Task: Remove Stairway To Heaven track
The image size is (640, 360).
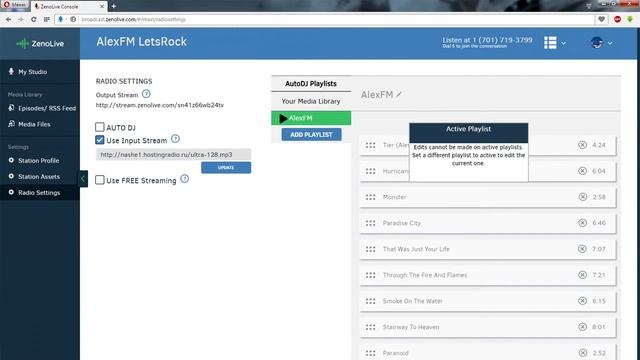Action: point(582,327)
